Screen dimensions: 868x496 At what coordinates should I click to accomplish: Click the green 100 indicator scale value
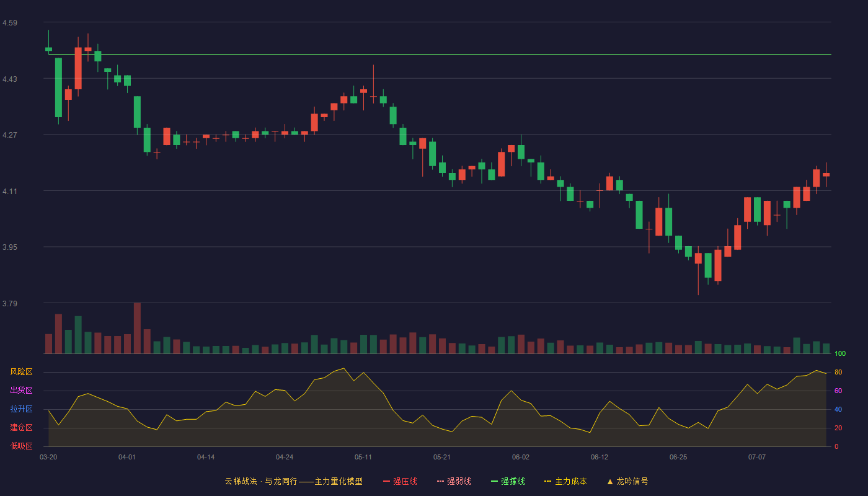click(840, 353)
